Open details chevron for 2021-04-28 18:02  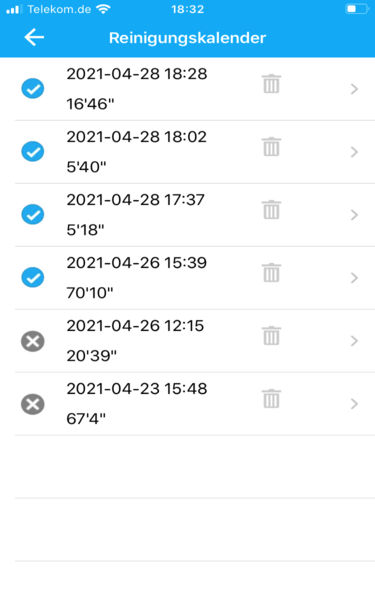coord(354,152)
